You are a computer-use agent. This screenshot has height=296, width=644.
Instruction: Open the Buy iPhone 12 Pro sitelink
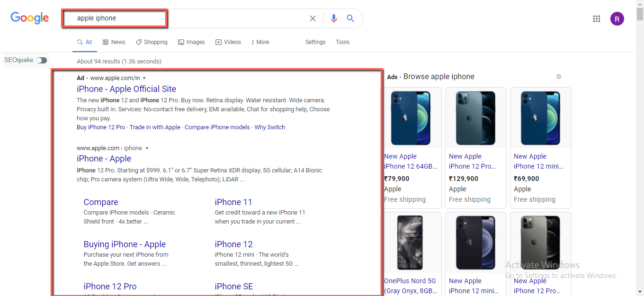point(101,127)
